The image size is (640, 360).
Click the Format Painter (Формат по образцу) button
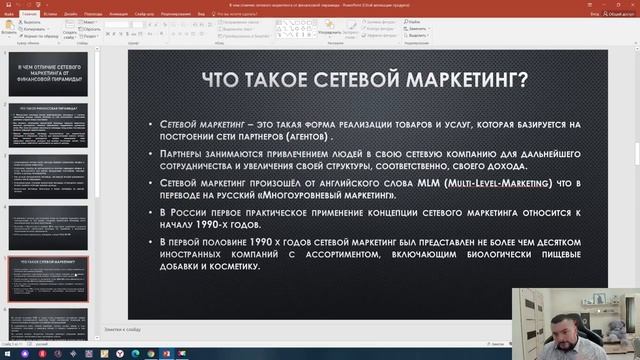point(39,36)
